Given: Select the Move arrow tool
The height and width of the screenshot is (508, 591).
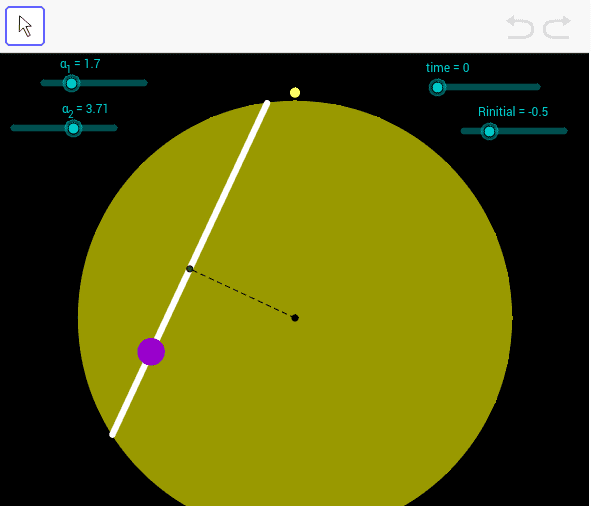Looking at the screenshot, I should (x=25, y=26).
